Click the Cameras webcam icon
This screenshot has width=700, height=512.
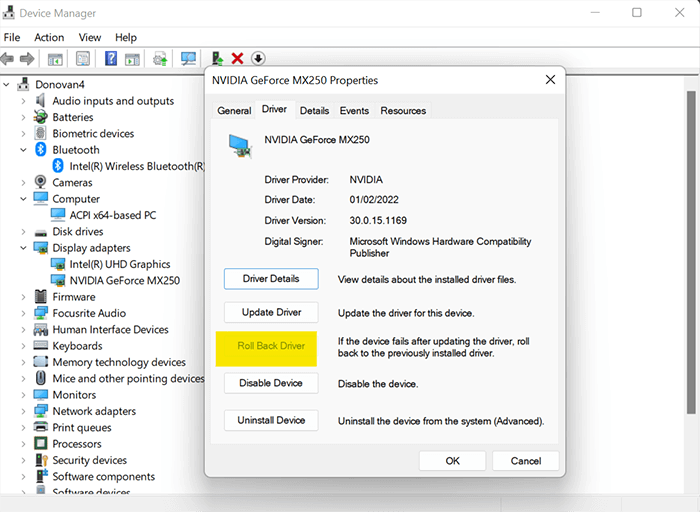tap(41, 182)
